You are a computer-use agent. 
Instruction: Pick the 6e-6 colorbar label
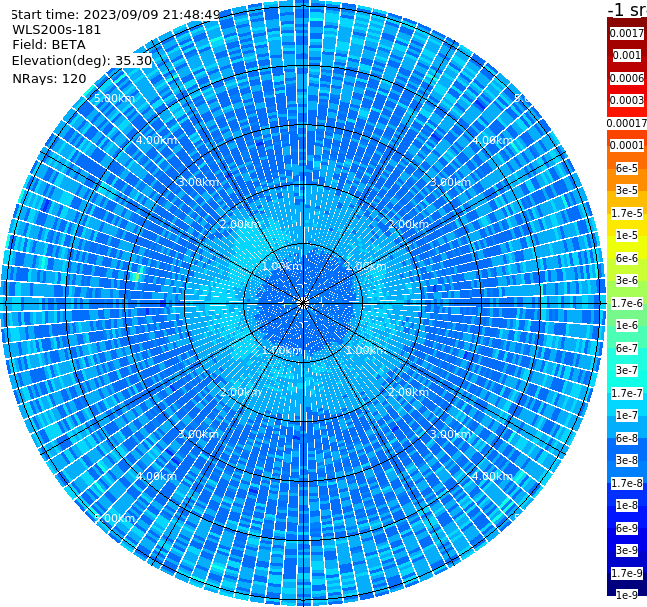click(627, 258)
